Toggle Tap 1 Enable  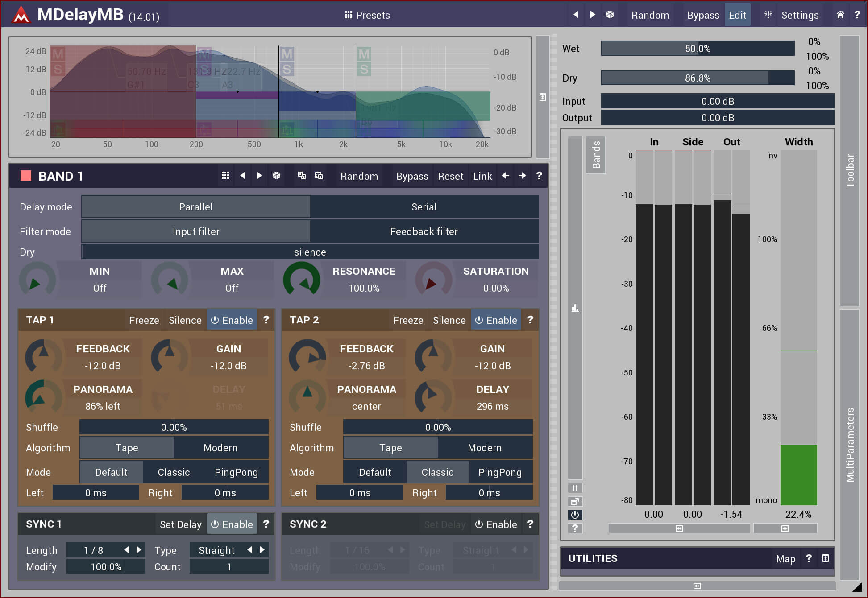(232, 320)
